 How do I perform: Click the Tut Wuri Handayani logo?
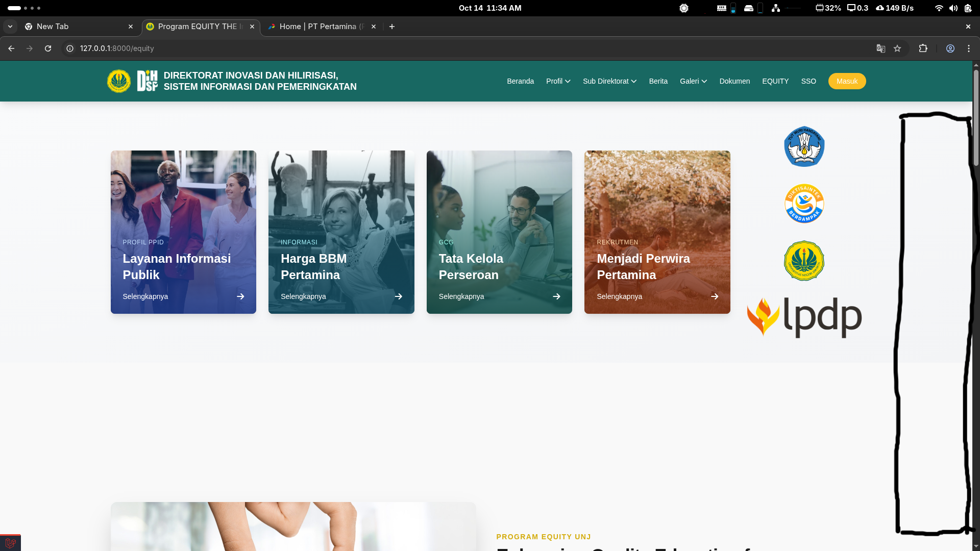click(804, 146)
